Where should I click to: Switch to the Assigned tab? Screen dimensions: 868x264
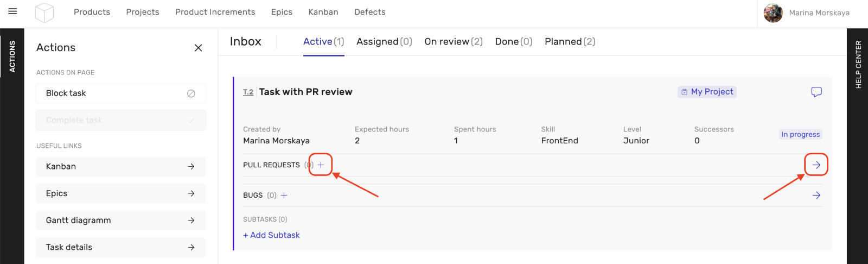pyautogui.click(x=384, y=42)
